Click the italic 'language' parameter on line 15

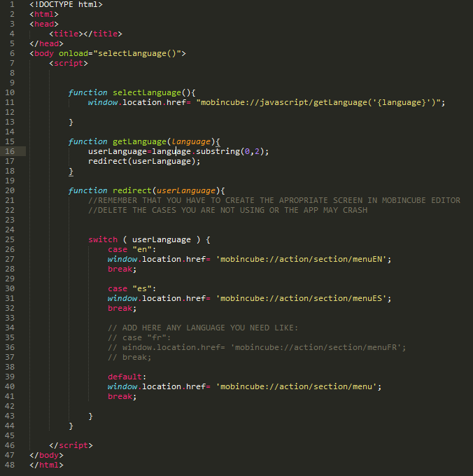click(191, 142)
